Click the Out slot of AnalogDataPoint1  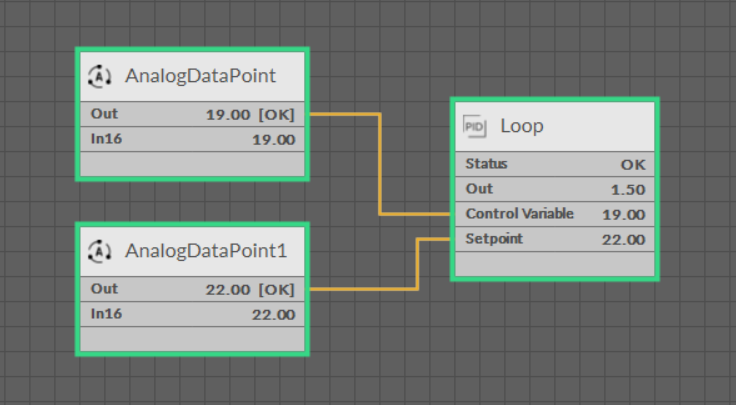pyautogui.click(x=104, y=289)
